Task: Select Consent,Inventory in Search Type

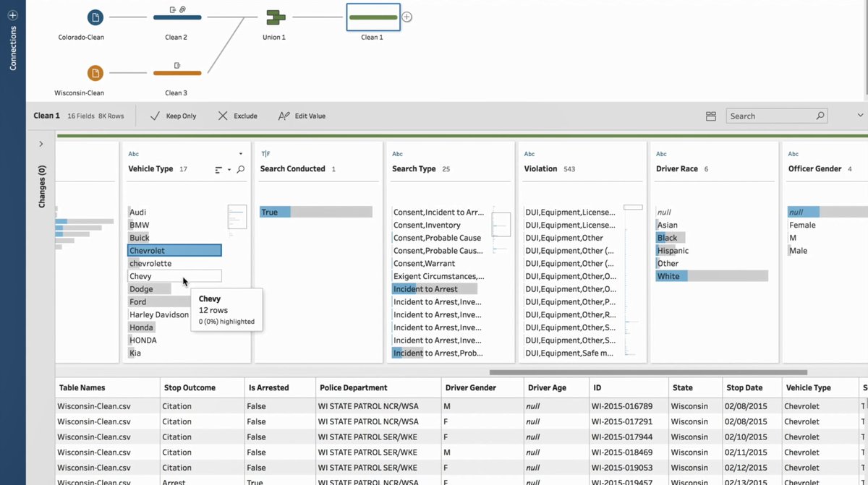Action: pos(439,226)
